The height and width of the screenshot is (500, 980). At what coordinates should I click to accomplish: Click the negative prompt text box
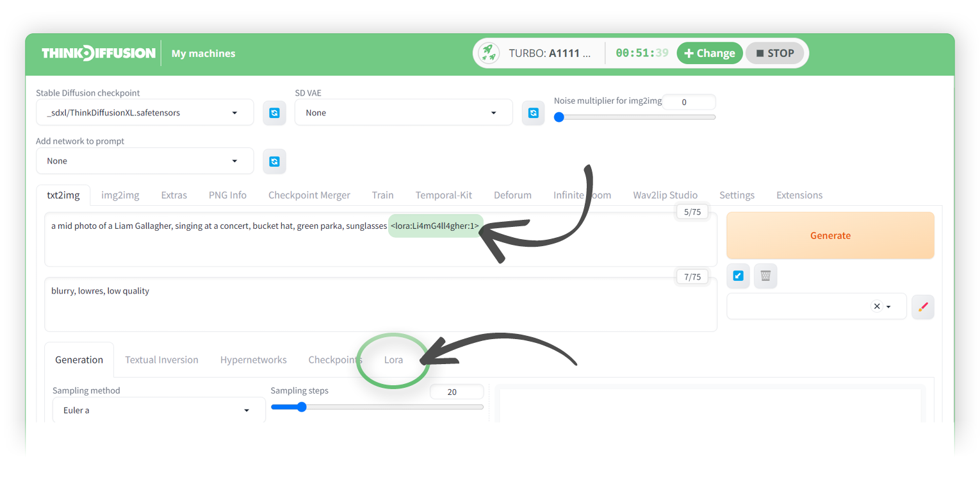380,304
